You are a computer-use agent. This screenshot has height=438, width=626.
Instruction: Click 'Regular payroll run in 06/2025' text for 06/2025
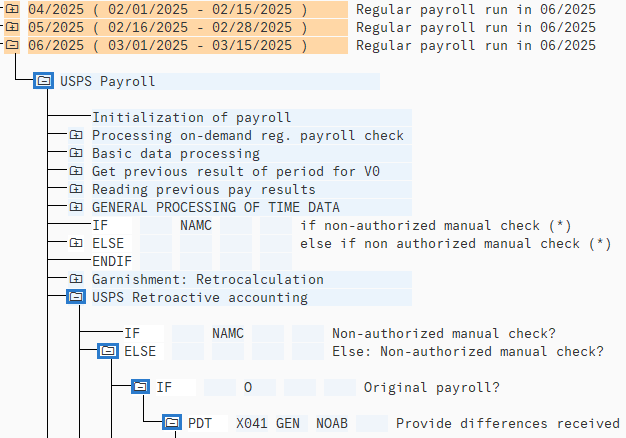pyautogui.click(x=475, y=45)
